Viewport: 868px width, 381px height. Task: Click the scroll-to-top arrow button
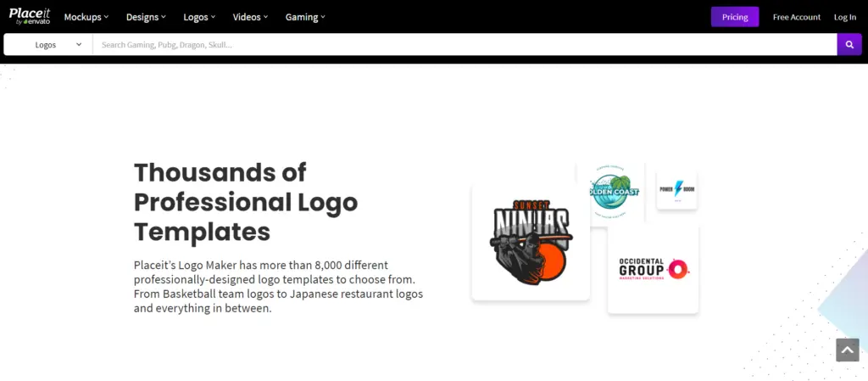pyautogui.click(x=847, y=350)
